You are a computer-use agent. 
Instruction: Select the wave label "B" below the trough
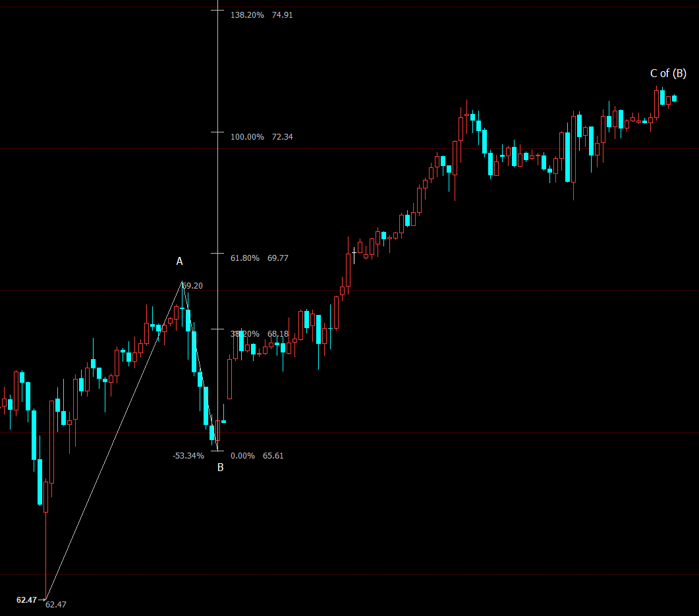(x=221, y=468)
